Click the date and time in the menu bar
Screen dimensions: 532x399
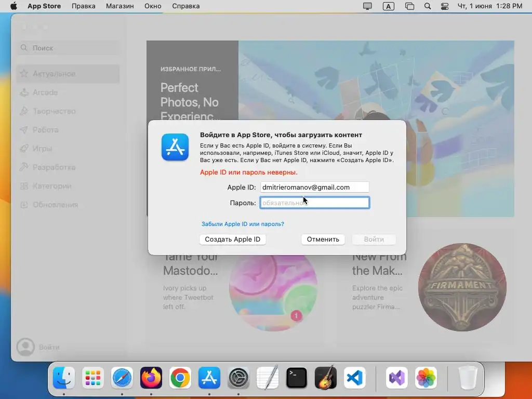[490, 6]
